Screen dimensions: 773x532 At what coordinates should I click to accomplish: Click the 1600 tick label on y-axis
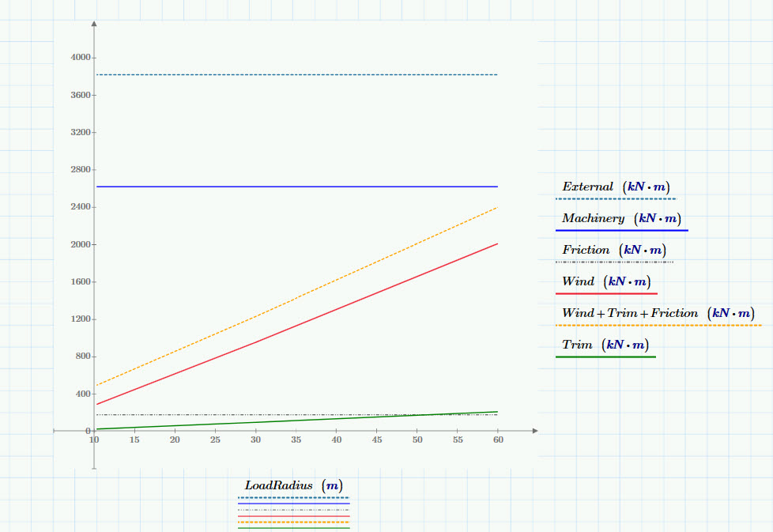81,282
